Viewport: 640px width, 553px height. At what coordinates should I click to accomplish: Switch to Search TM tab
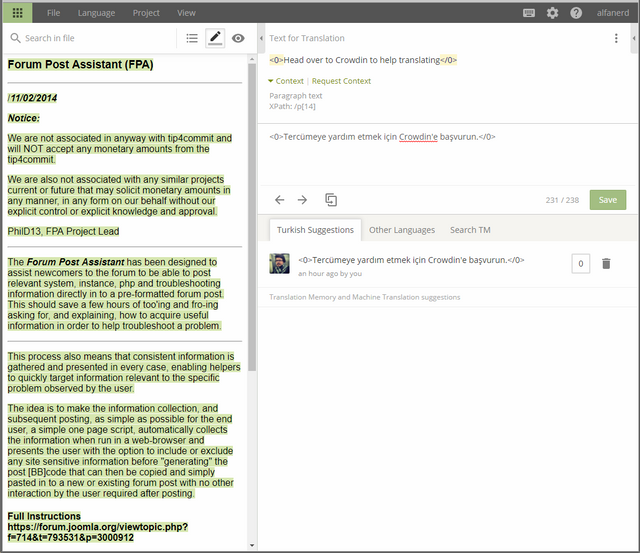click(470, 230)
